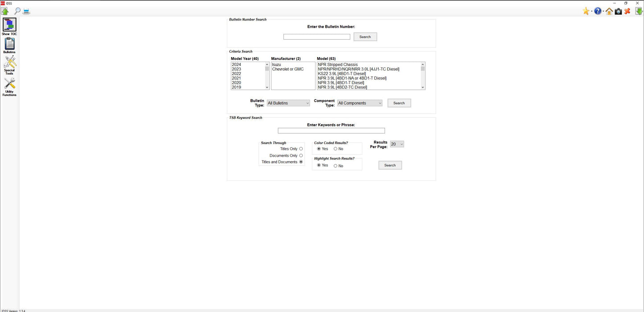Open the favorites star menu
Viewport: 644px width, 312px height.
tap(586, 11)
